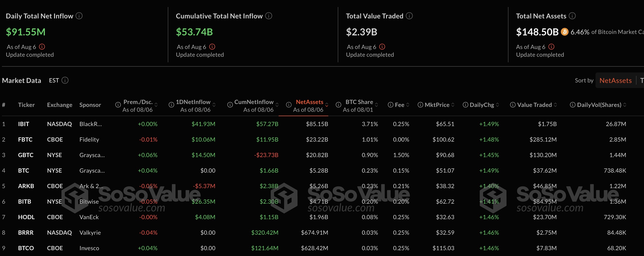Screen dimensions: 644x256
Task: Click info icon before DailyChg header
Action: pos(465,105)
